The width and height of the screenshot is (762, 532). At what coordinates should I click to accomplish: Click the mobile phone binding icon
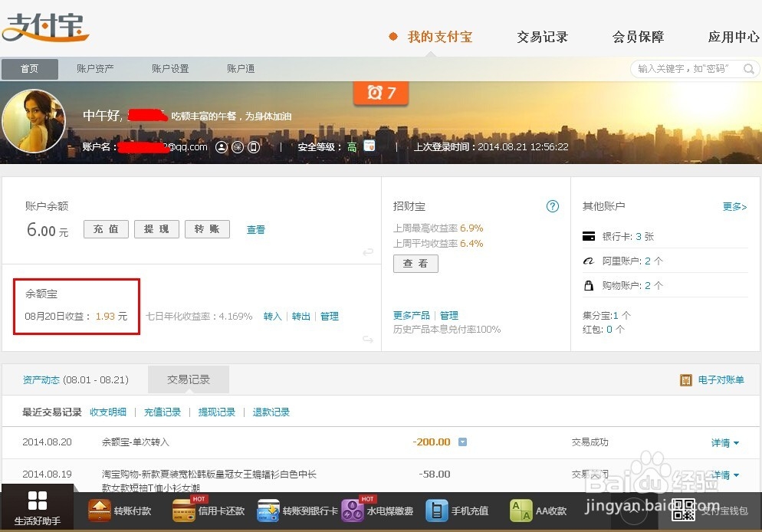[254, 146]
